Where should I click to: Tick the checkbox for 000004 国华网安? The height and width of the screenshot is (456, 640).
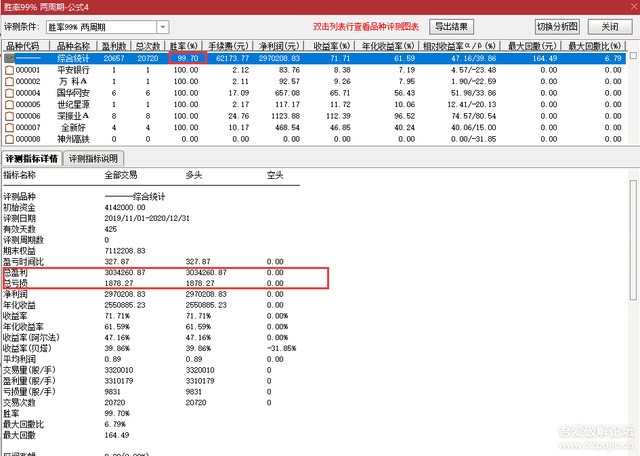point(9,93)
